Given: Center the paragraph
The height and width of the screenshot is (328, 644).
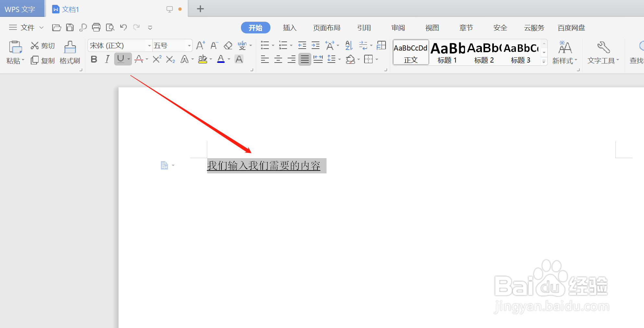Looking at the screenshot, I should click(278, 59).
